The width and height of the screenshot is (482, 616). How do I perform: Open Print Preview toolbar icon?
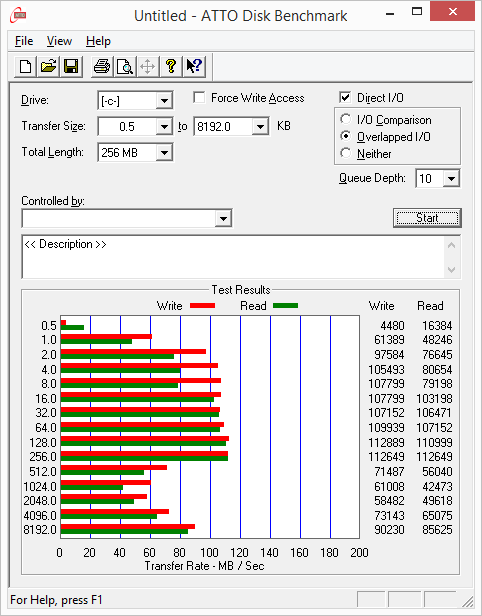(x=125, y=66)
